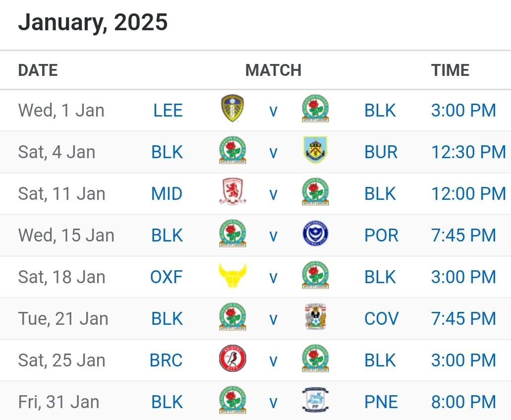This screenshot has width=511, height=420.
Task: Click the Portsmouth crest icon
Action: 315,234
